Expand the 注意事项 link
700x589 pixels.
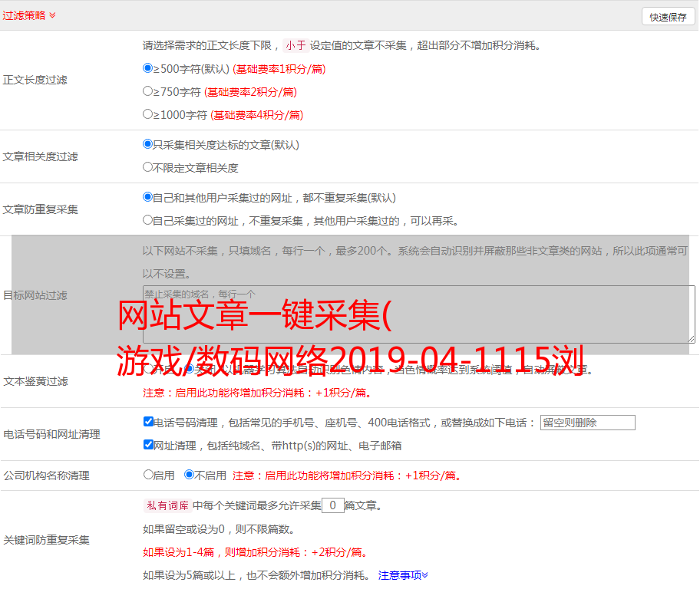tap(403, 575)
